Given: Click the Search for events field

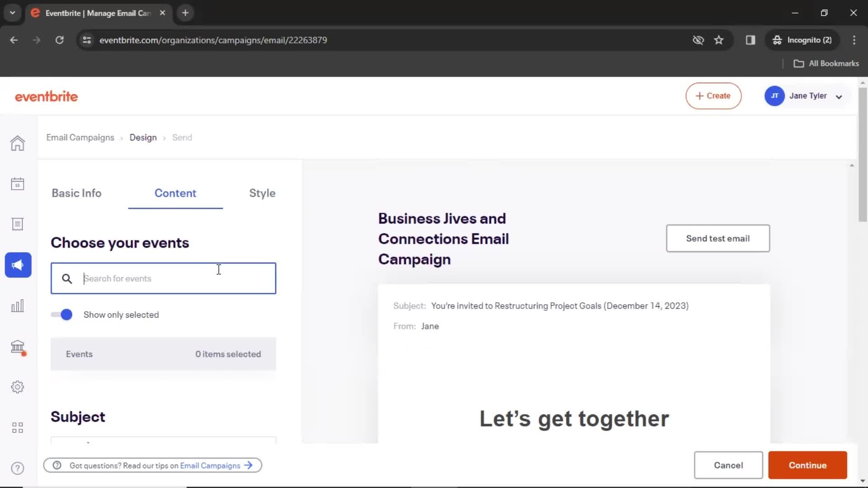Looking at the screenshot, I should pos(163,278).
